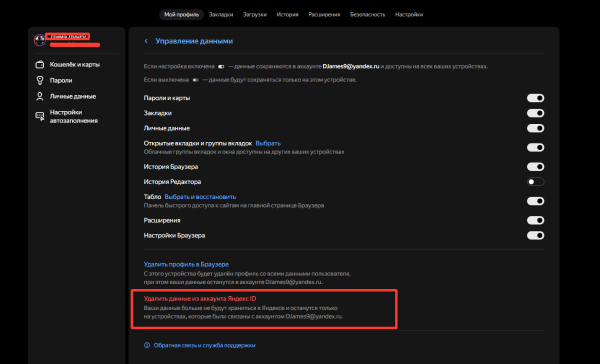Image resolution: width=600 pixels, height=364 pixels.
Task: Switch to the История tab
Action: tap(287, 15)
